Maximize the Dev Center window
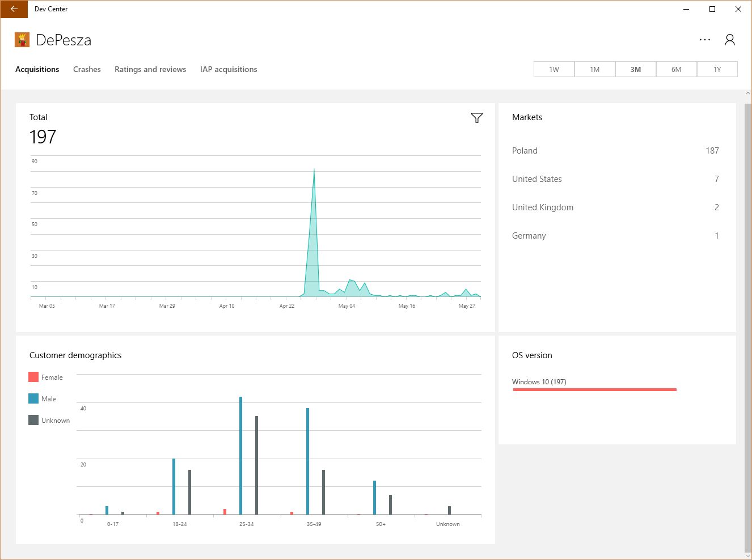The width and height of the screenshot is (752, 560). [712, 9]
